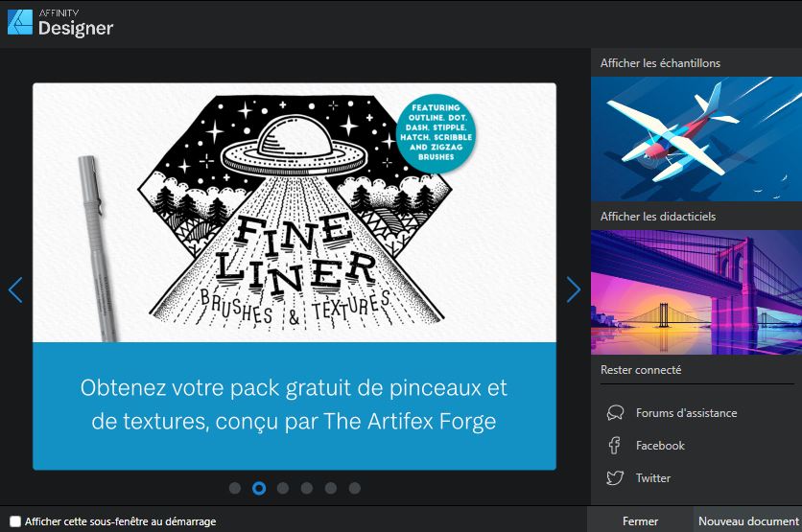802x532 pixels.
Task: Click the Facebook logo icon
Action: (615, 446)
